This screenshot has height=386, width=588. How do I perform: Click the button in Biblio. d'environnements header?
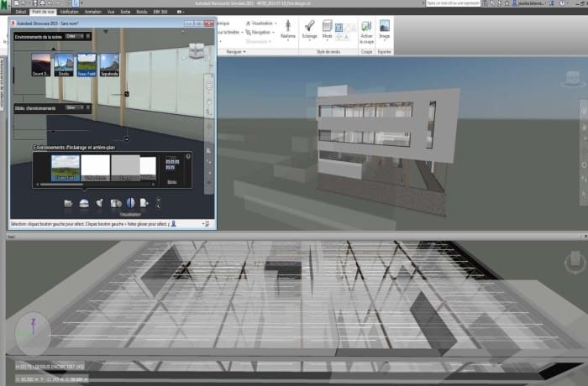coord(71,108)
